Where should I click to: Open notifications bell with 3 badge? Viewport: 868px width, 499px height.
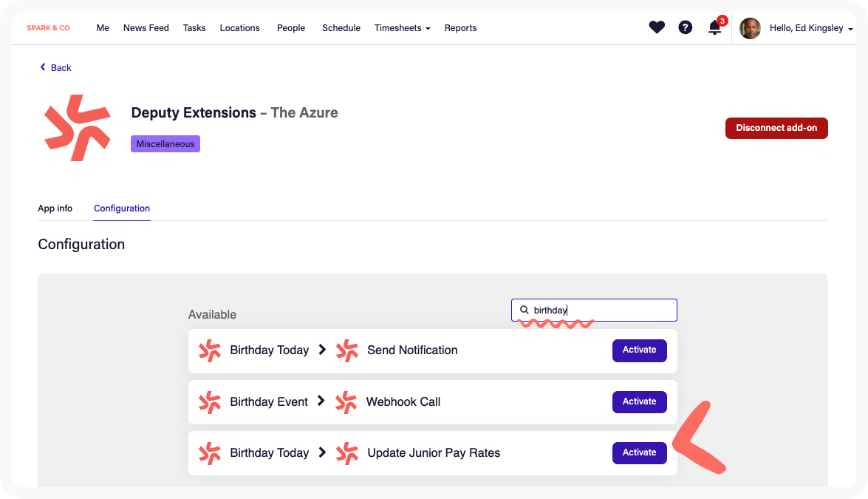click(716, 27)
